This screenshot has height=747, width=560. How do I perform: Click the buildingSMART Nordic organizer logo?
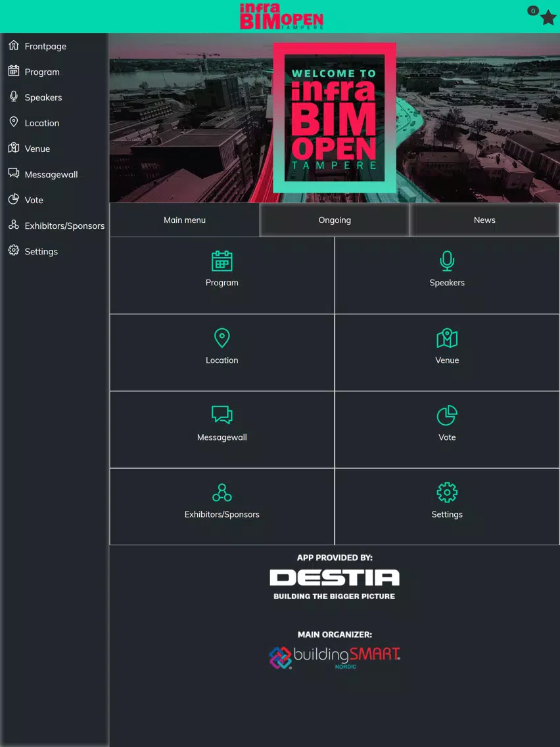click(335, 658)
